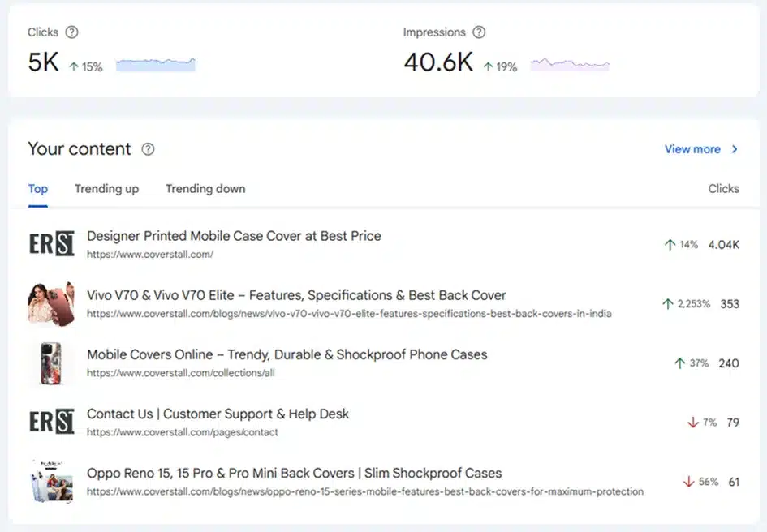Open the coverstall.com/collections/all URL

(181, 373)
